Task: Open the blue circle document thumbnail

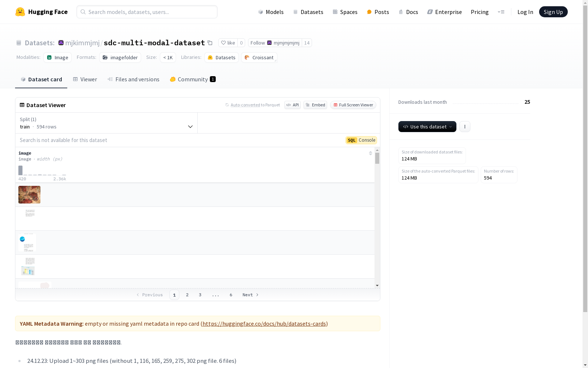Action: [x=27, y=243]
